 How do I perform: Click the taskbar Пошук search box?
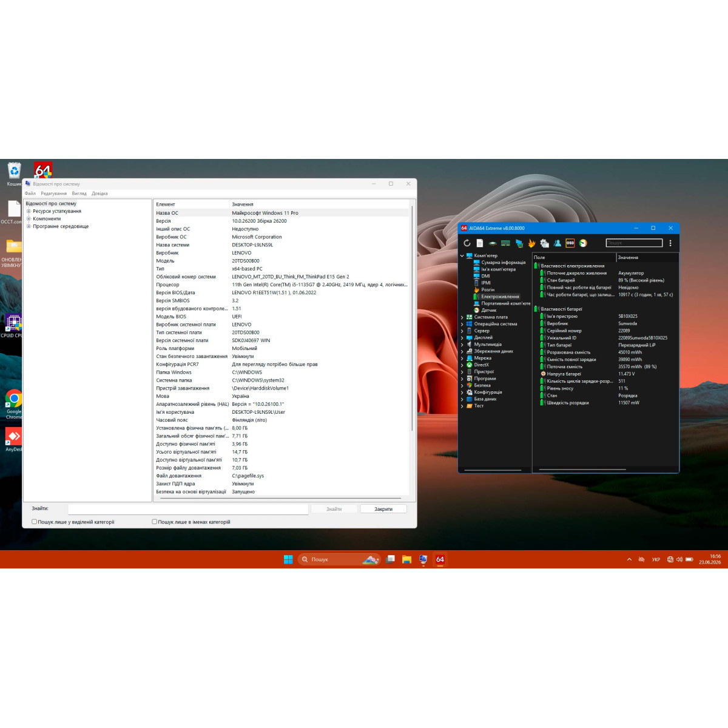coord(339,559)
